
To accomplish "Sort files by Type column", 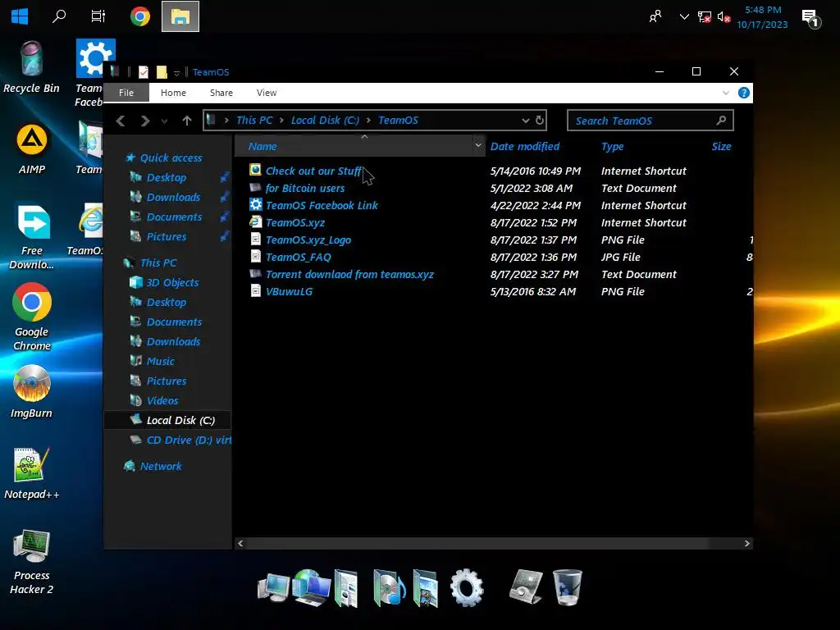I will point(612,146).
